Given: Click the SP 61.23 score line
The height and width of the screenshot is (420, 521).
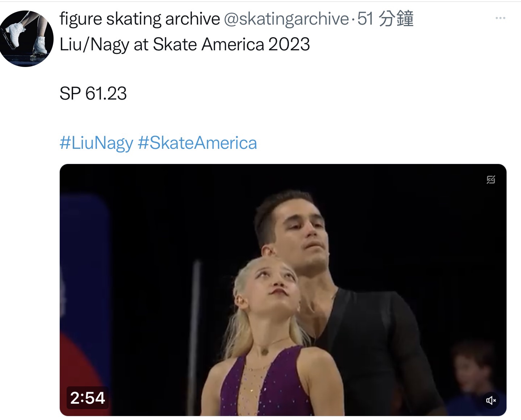Looking at the screenshot, I should [x=93, y=94].
